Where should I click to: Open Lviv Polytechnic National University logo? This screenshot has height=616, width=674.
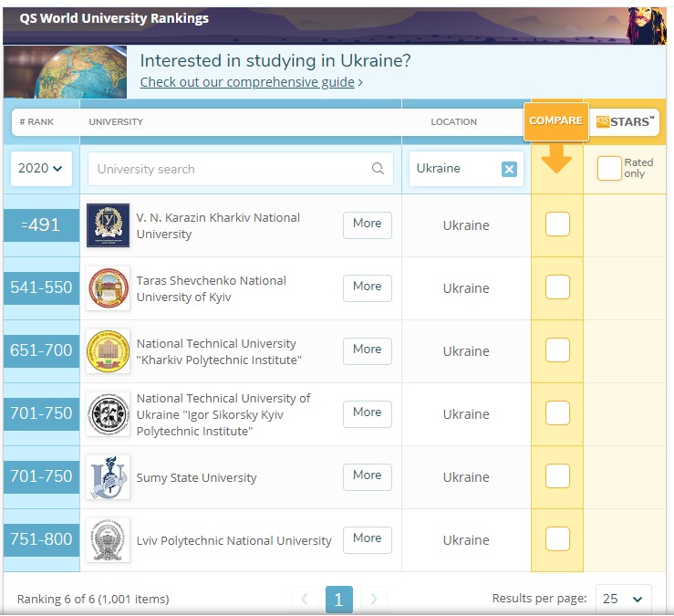point(108,540)
